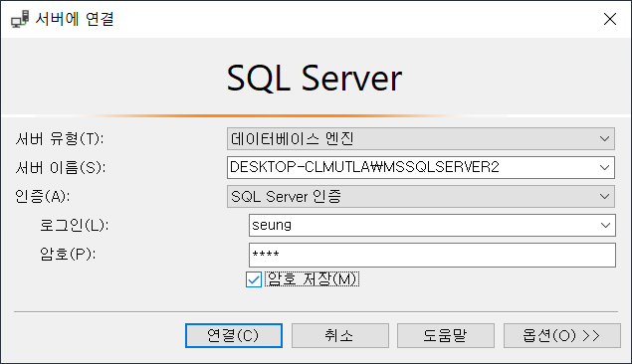This screenshot has height=364, width=632.
Task: Click the server connection icon in title bar
Action: (20, 19)
